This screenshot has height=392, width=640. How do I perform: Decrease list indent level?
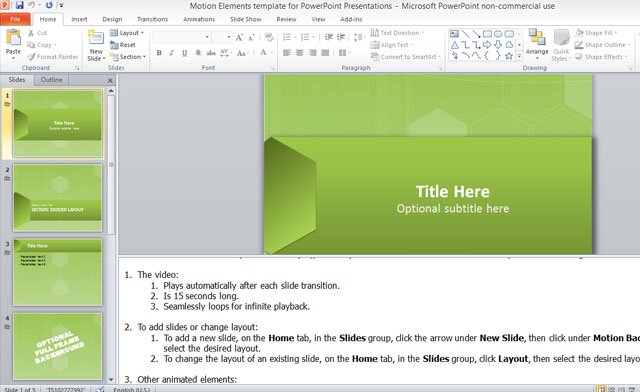click(328, 37)
